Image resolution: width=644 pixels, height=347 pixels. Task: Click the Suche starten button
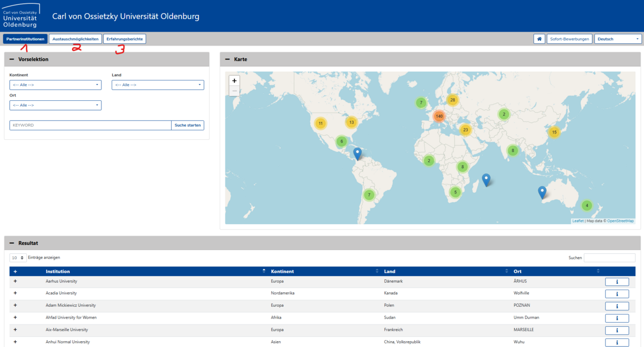187,125
